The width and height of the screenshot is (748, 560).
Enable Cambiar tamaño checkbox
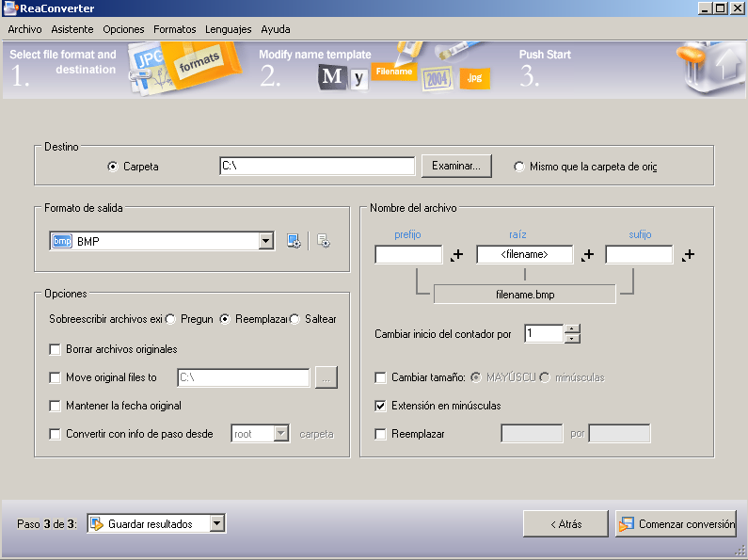tap(380, 377)
